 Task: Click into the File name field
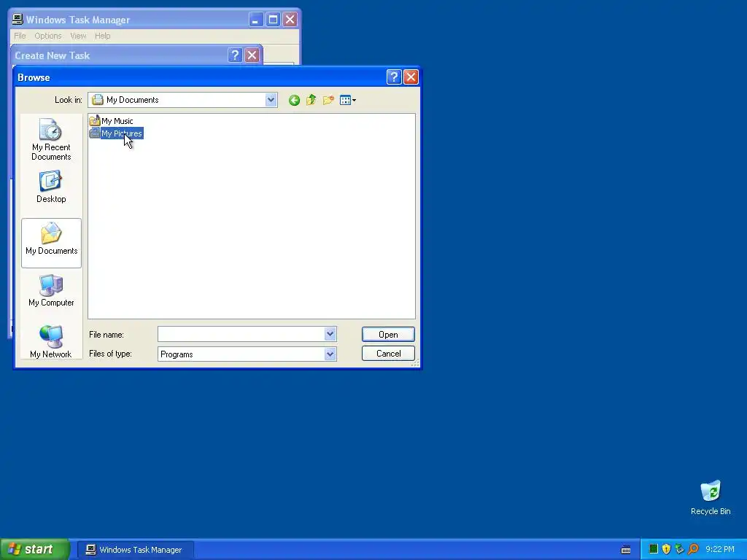pos(241,334)
